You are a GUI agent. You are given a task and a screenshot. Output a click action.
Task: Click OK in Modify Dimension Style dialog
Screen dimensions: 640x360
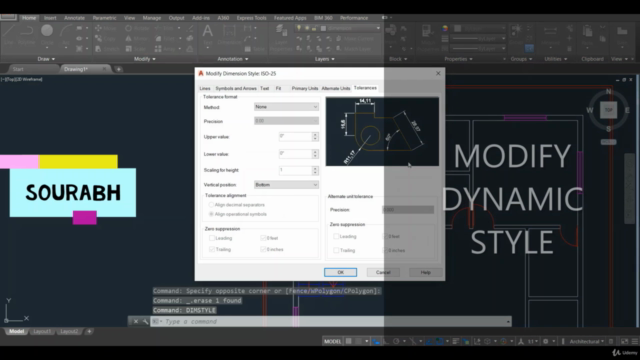tap(340, 272)
